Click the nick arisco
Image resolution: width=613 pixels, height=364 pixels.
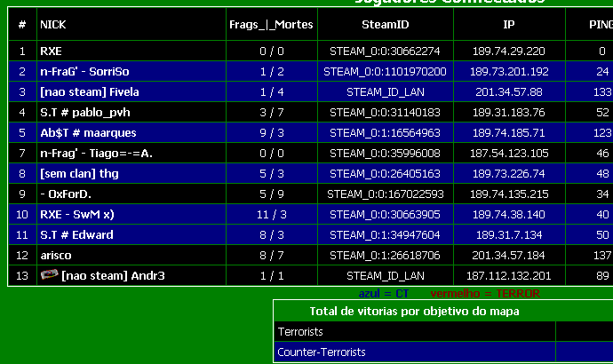(x=56, y=256)
